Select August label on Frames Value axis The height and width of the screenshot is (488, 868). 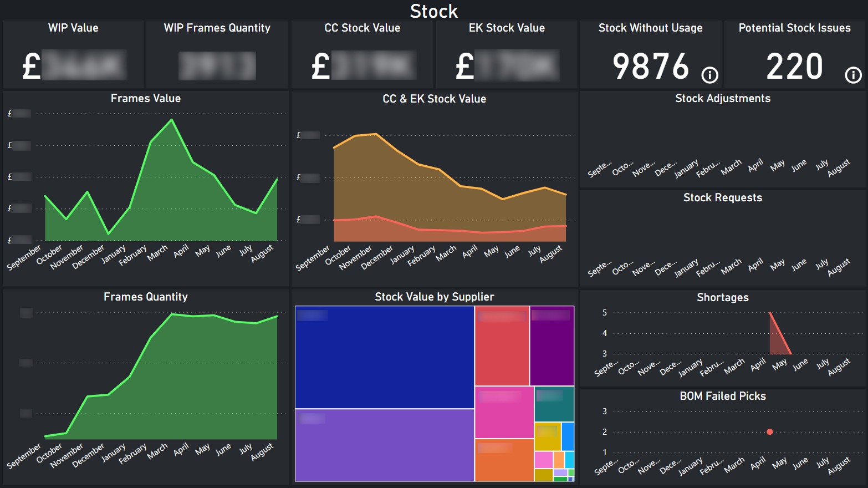(x=262, y=253)
